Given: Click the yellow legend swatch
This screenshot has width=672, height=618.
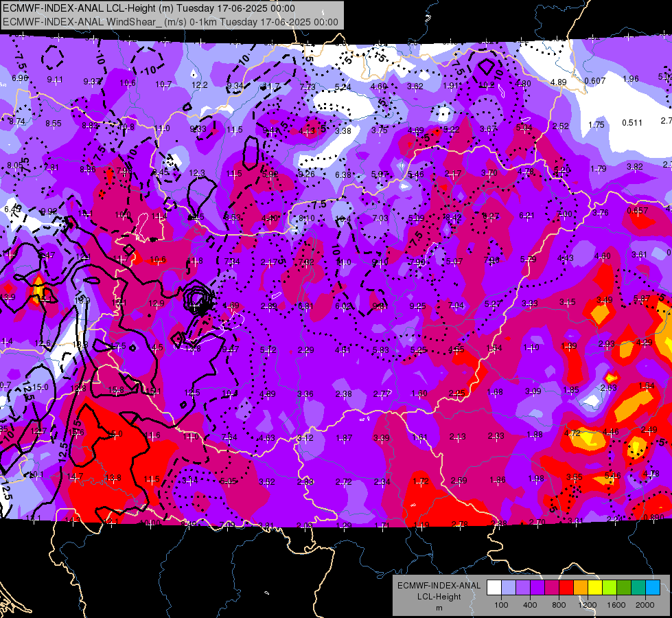Looking at the screenshot, I should tap(595, 588).
